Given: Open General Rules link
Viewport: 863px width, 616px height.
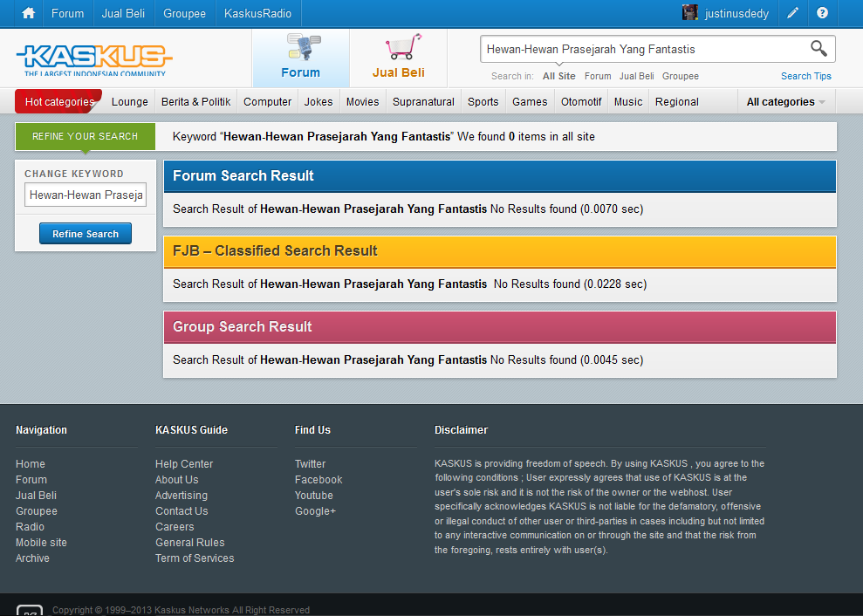Looking at the screenshot, I should click(190, 542).
